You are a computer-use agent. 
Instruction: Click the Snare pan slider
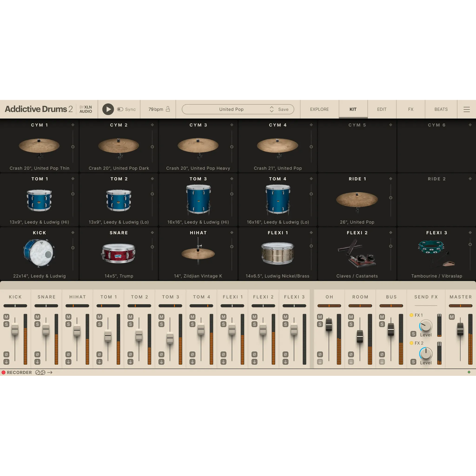[x=46, y=305]
